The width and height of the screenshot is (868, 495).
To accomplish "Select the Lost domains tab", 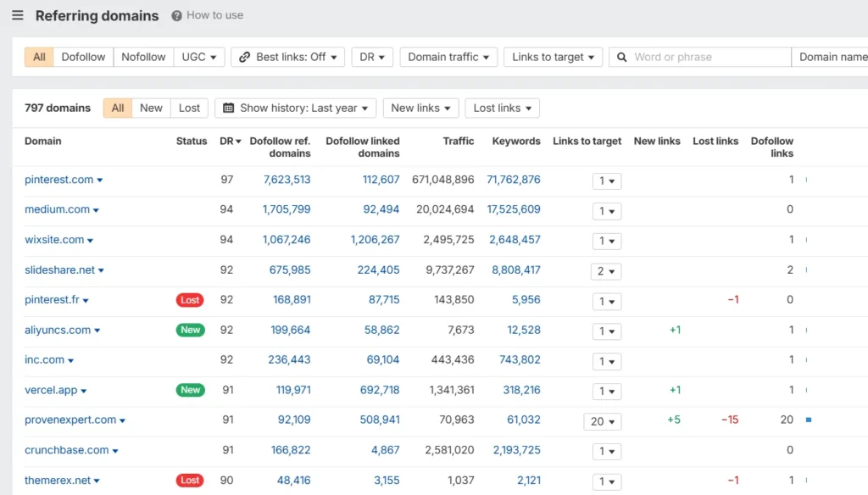I will coord(189,108).
